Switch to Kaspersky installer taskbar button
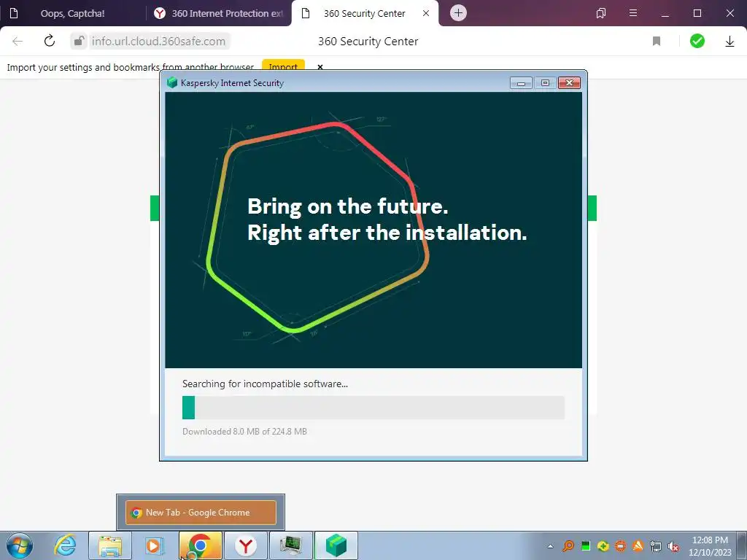Image resolution: width=747 pixels, height=560 pixels. (336, 545)
